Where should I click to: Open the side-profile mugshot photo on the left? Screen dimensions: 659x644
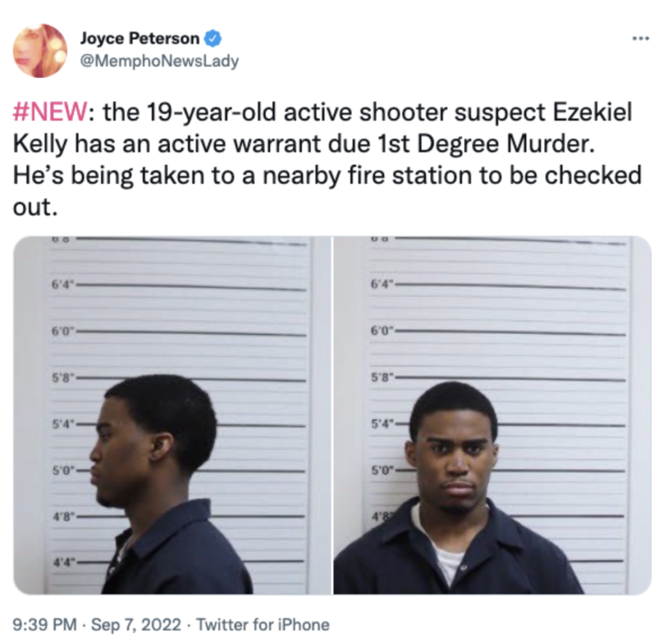click(172, 415)
